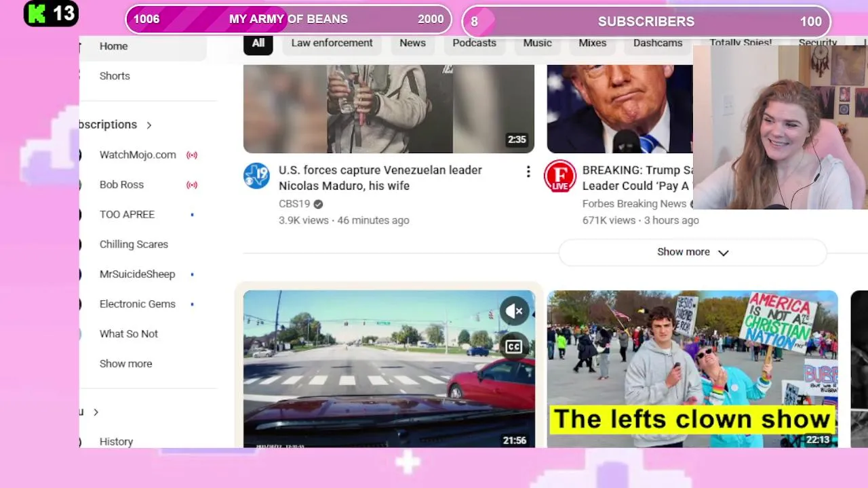The image size is (868, 488).
Task: Show more subscriptions in the sidebar
Action: (125, 363)
